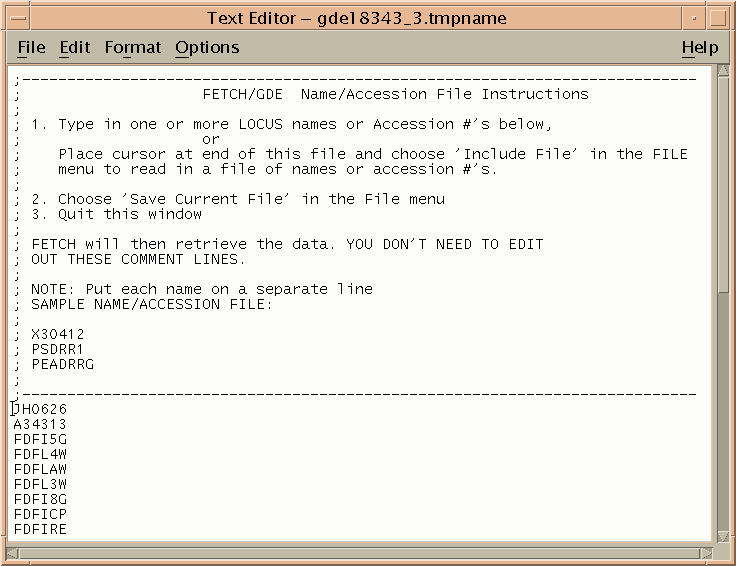736x566 pixels.
Task: Open the Options menu
Action: (207, 47)
